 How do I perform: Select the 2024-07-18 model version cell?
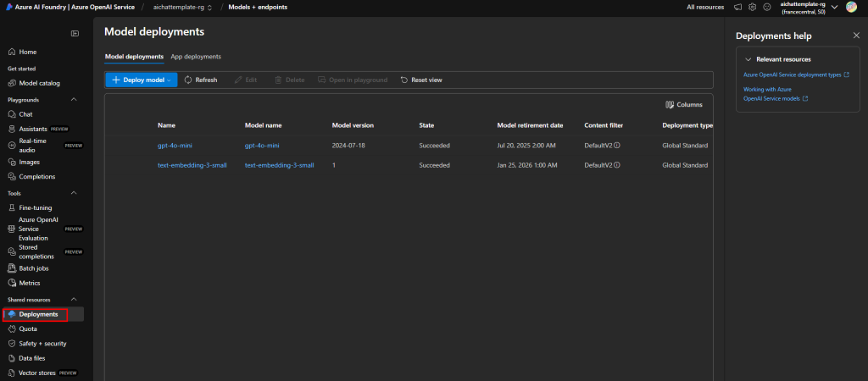(348, 146)
